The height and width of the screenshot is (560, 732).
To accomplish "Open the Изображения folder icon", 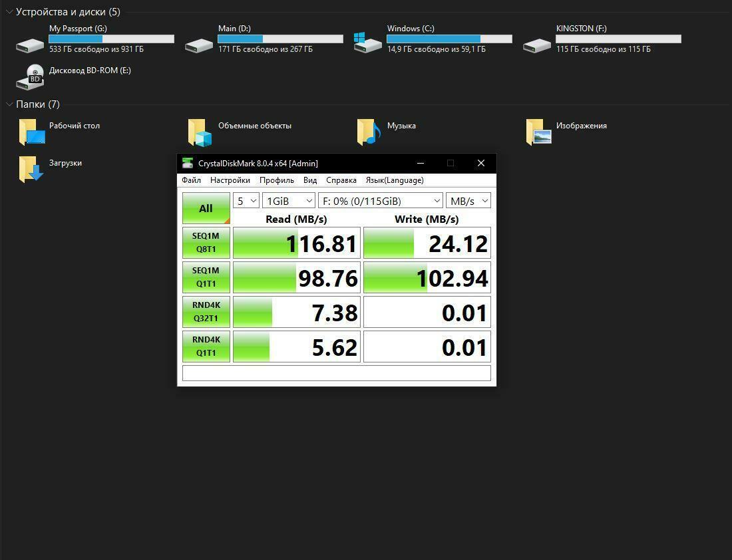I will [538, 132].
